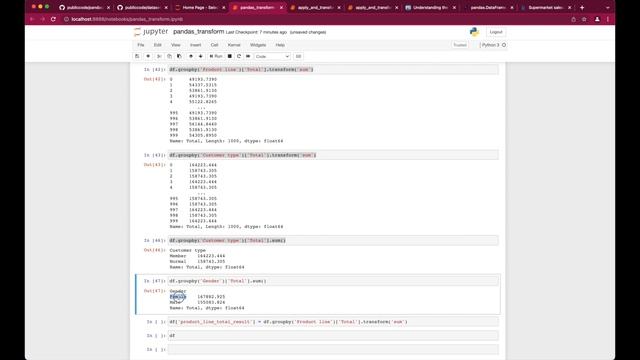Image resolution: width=640 pixels, height=360 pixels.
Task: Click code cell In [42] with Product line transform
Action: pos(333,69)
